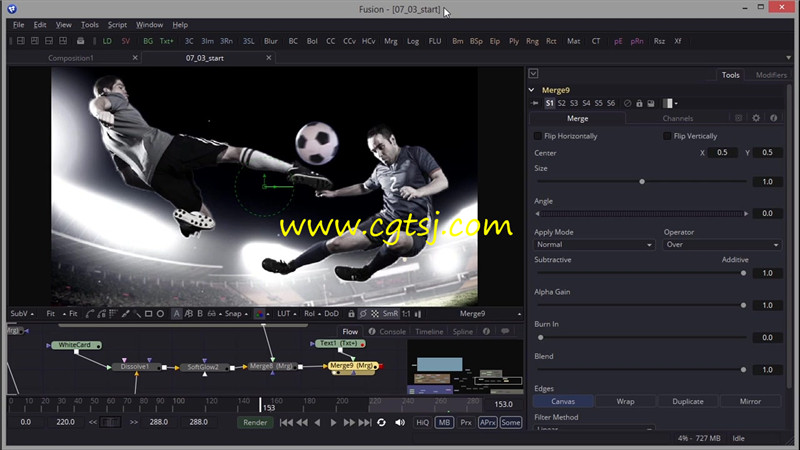Add the CC color corrector tool
This screenshot has width=800, height=450.
pyautogui.click(x=331, y=41)
